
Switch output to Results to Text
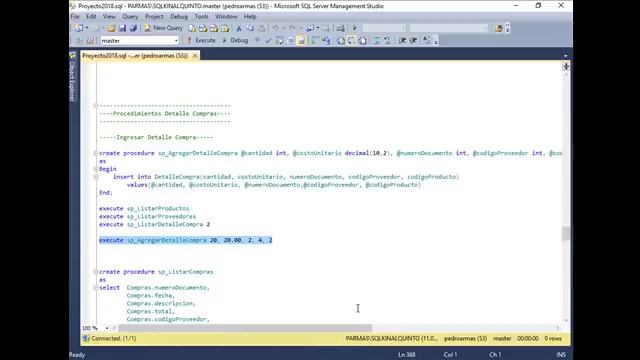(340, 40)
